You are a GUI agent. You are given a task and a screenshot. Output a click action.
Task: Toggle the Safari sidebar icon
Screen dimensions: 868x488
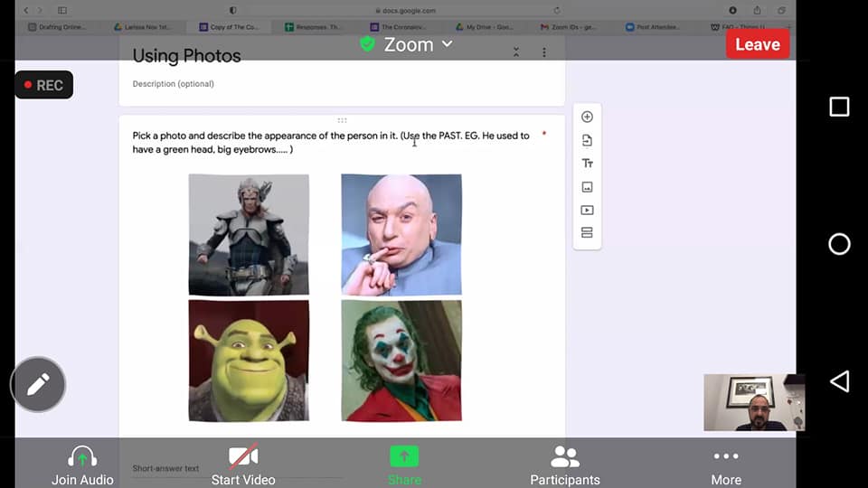click(x=62, y=11)
